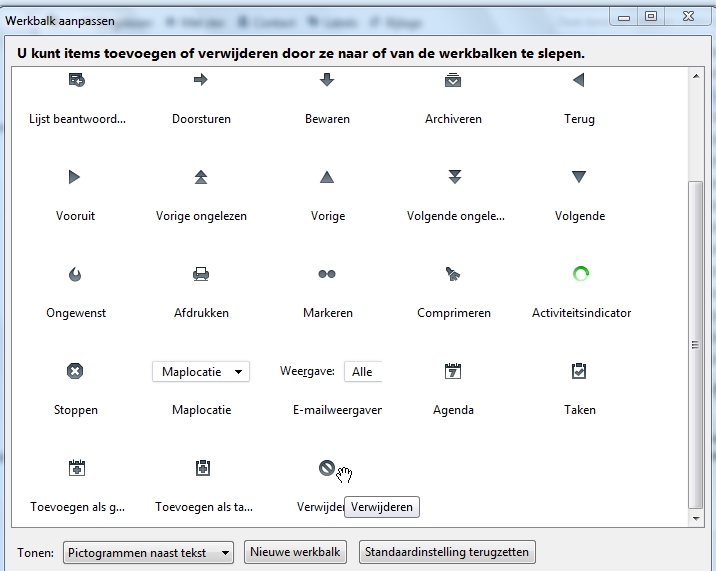Click the Taken label text
Image resolution: width=716 pixels, height=571 pixels.
[580, 410]
